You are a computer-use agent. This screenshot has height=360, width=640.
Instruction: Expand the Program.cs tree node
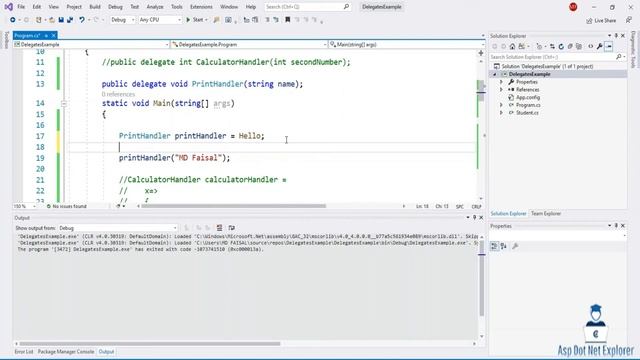click(x=502, y=105)
